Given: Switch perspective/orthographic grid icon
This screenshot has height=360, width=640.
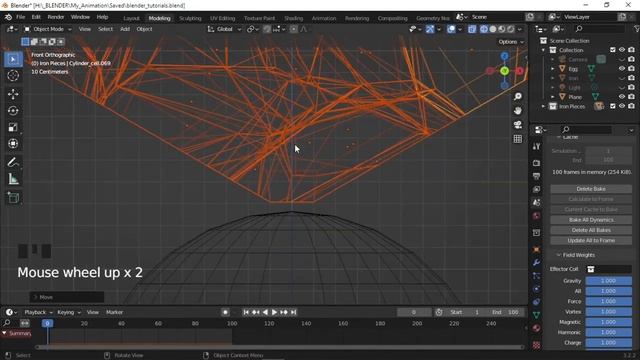Looking at the screenshot, I should click(x=518, y=139).
